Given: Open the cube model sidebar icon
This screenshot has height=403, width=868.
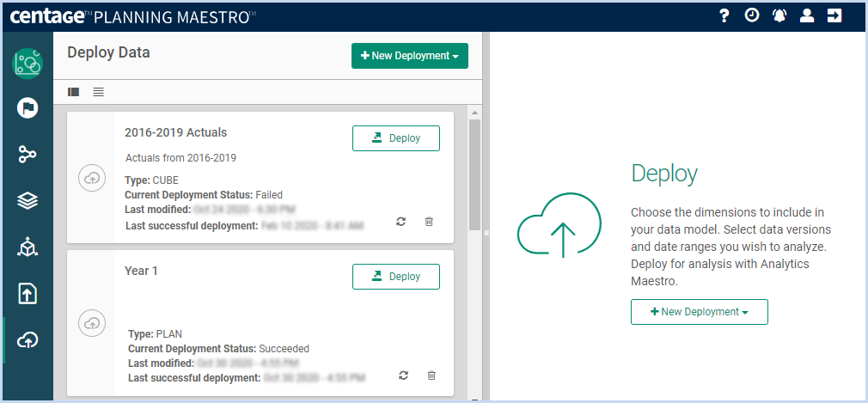Looking at the screenshot, I should tap(28, 247).
